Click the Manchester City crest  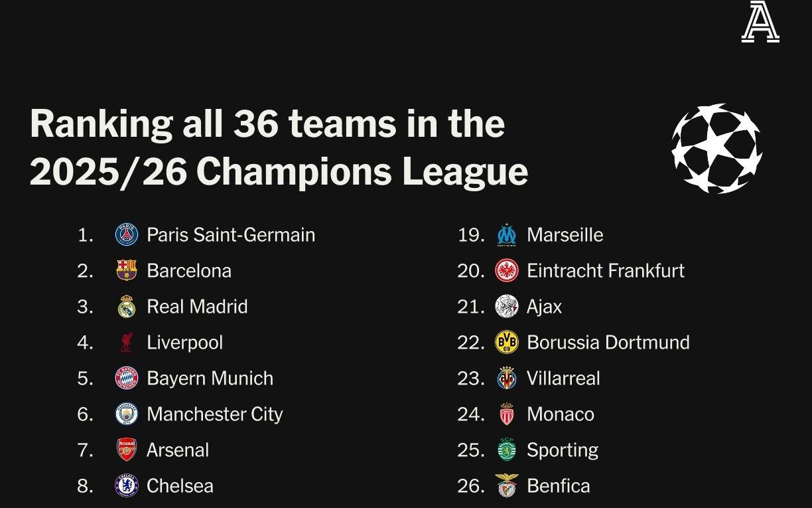[x=127, y=414]
